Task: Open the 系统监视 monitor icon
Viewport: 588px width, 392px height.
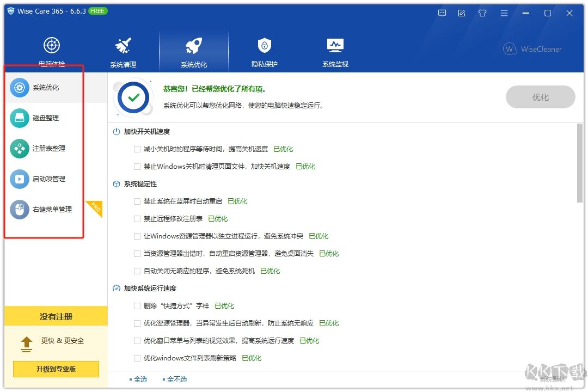Action: click(x=335, y=45)
